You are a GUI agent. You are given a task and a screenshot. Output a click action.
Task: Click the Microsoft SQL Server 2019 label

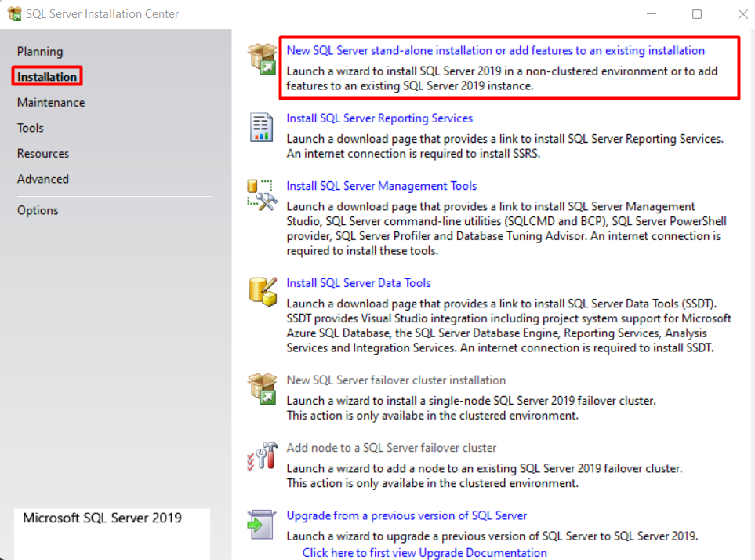pos(102,518)
